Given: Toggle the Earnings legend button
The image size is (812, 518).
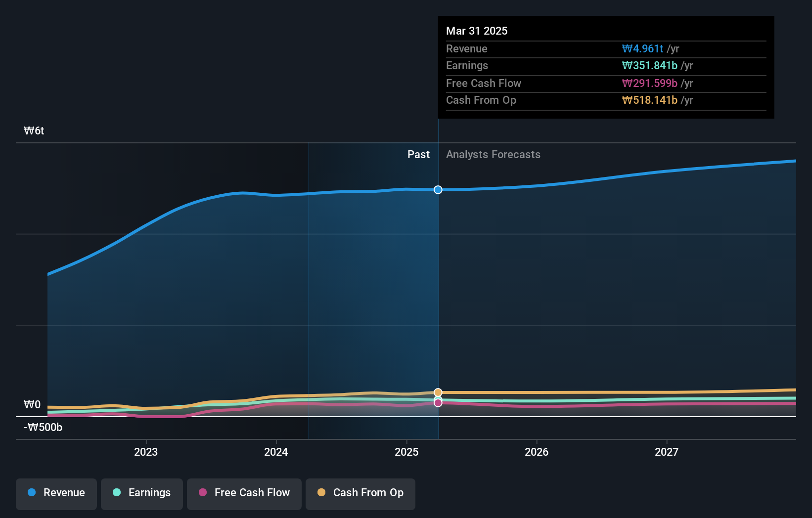Looking at the screenshot, I should 142,493.
